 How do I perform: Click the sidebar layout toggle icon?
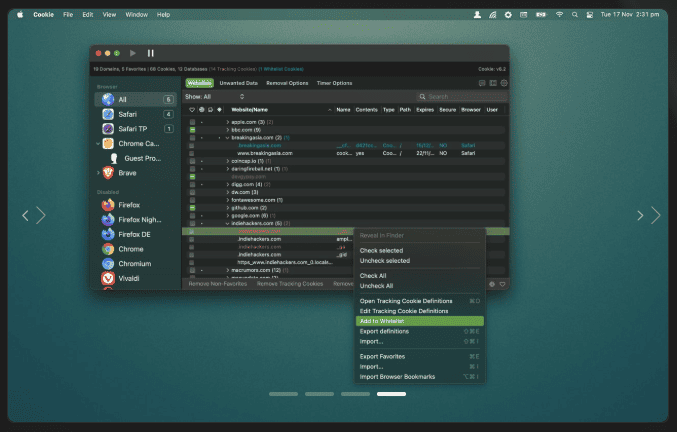tap(493, 83)
